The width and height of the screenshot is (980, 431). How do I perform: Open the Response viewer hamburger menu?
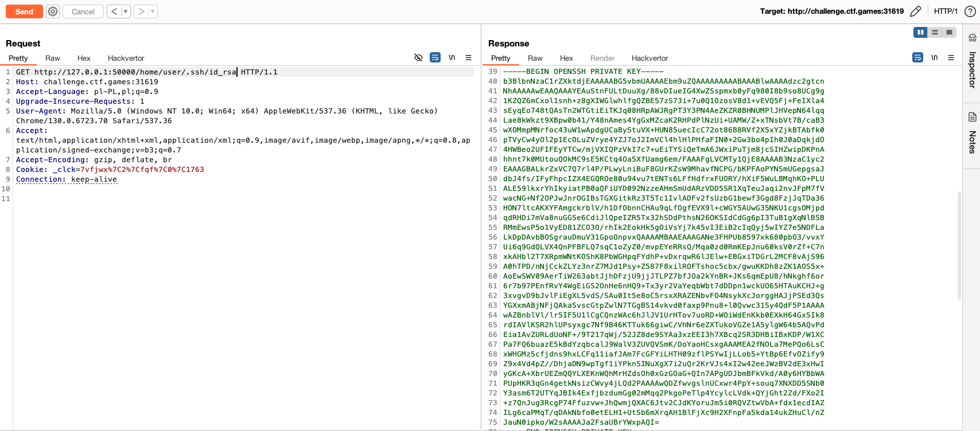point(951,57)
